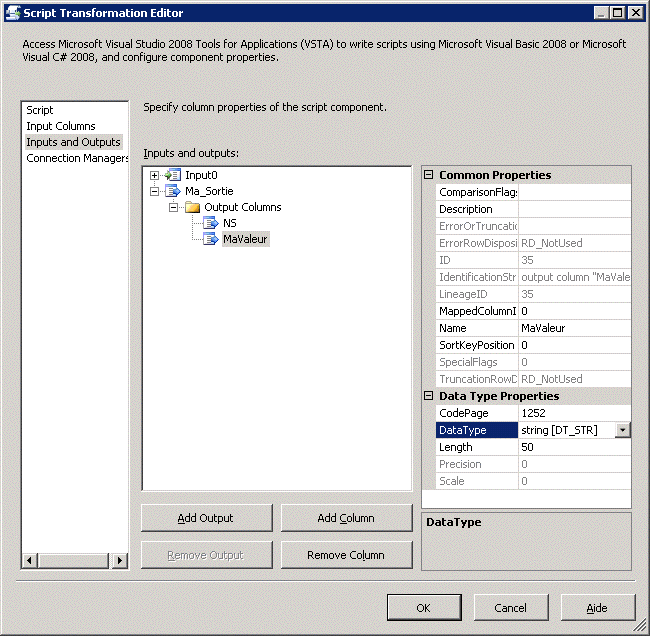Click the NS column icon

click(x=210, y=223)
